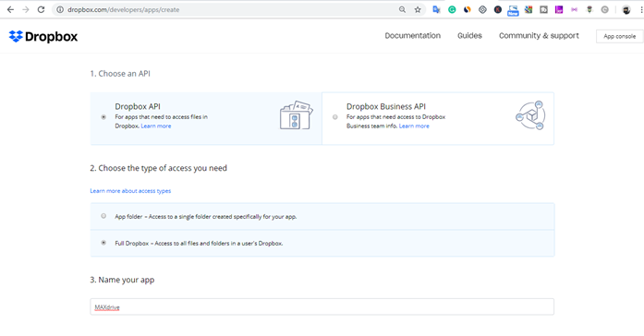Screen dimensions: 644x336
Task: Click the purple square extension icon
Action: [x=559, y=9]
